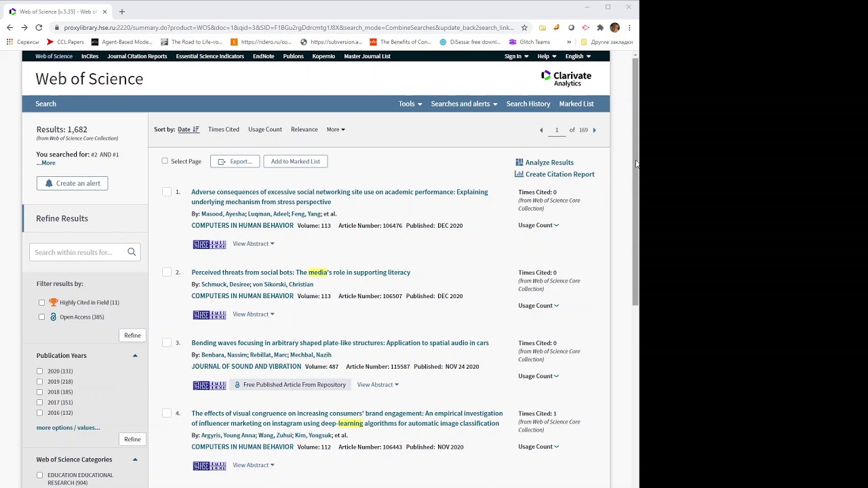Open Chrome profile avatar
Image resolution: width=868 pixels, height=488 pixels.
(x=615, y=28)
